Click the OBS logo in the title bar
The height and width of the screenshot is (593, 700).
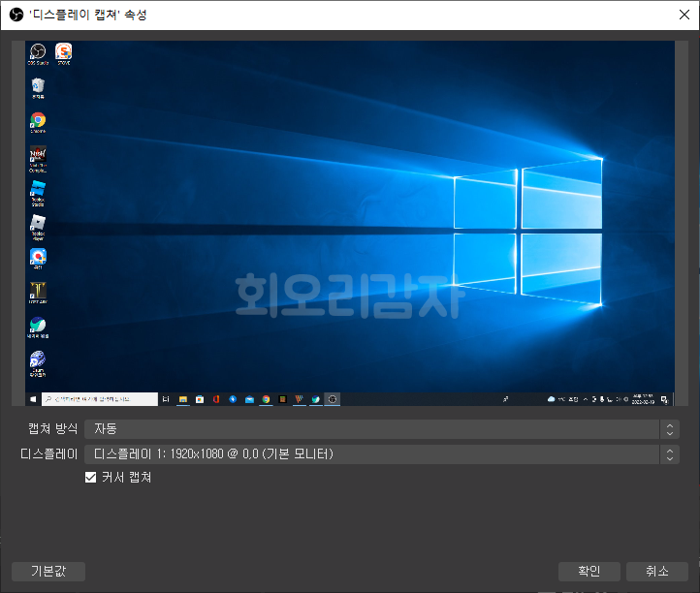pos(16,15)
